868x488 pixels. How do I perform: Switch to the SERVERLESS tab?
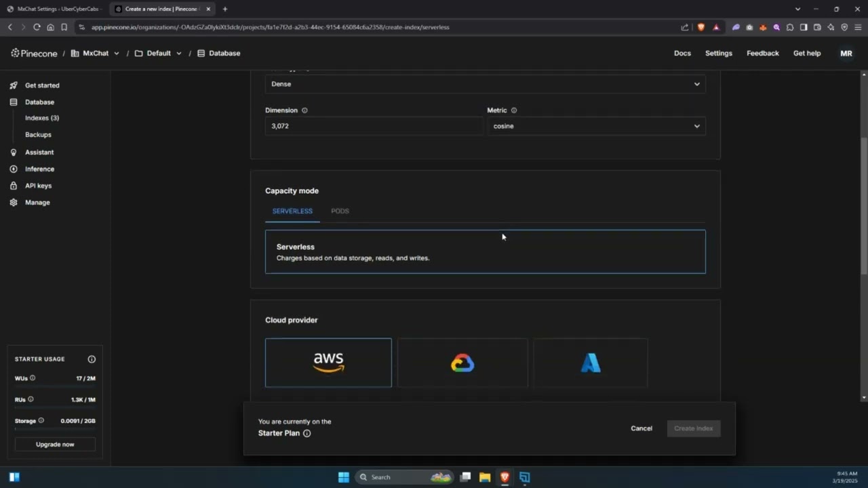pos(292,211)
